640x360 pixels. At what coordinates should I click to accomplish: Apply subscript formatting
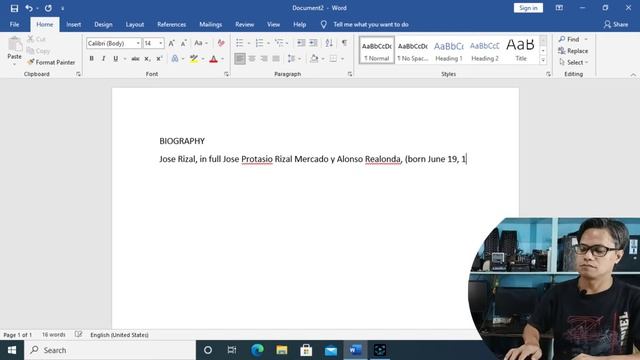(x=147, y=59)
